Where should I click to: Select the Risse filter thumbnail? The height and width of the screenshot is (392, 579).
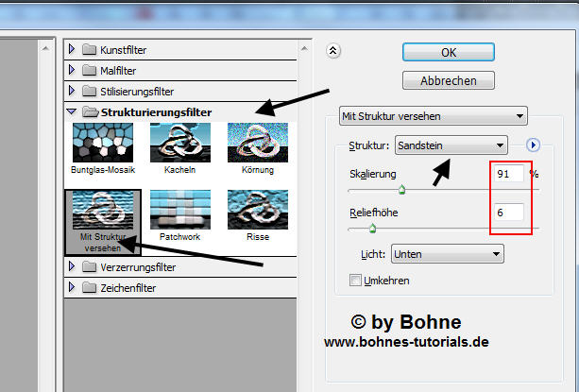pyautogui.click(x=257, y=213)
